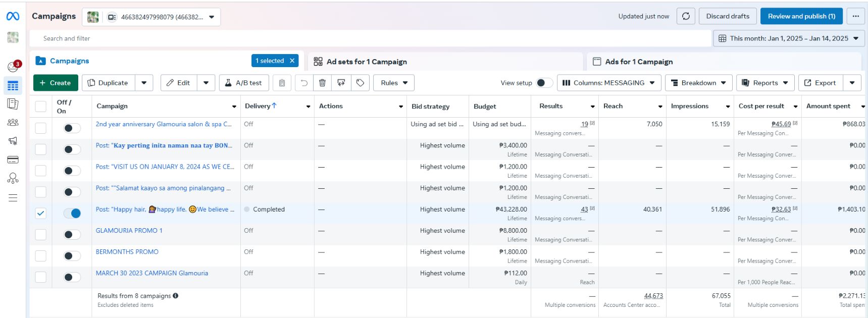Clear the 1 selected filter chip
Viewport: 868px width, 318px height.
click(292, 61)
